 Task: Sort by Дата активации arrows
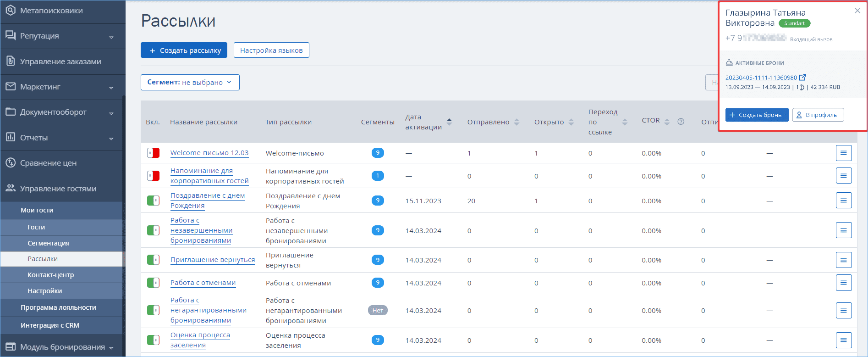point(449,122)
